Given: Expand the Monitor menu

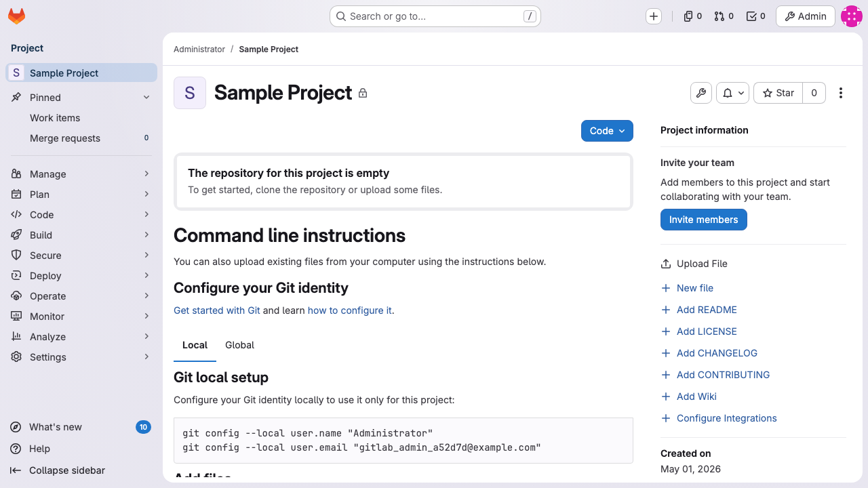Looking at the screenshot, I should [81, 317].
